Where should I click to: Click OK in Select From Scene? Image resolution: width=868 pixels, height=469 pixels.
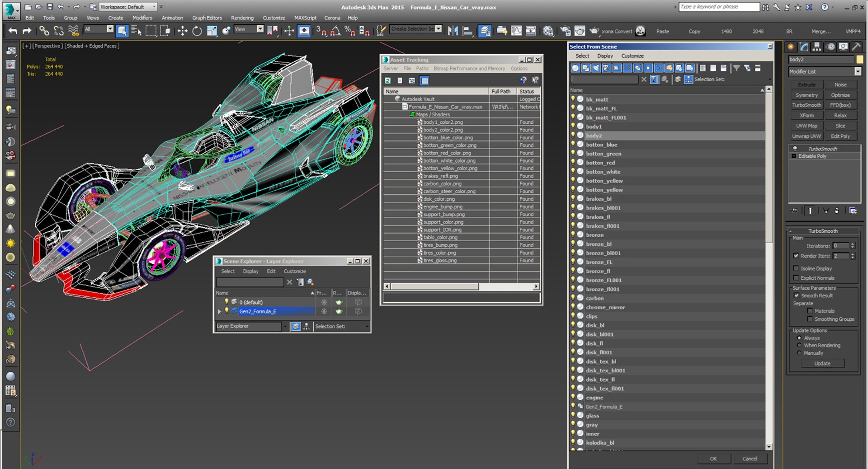[713, 459]
